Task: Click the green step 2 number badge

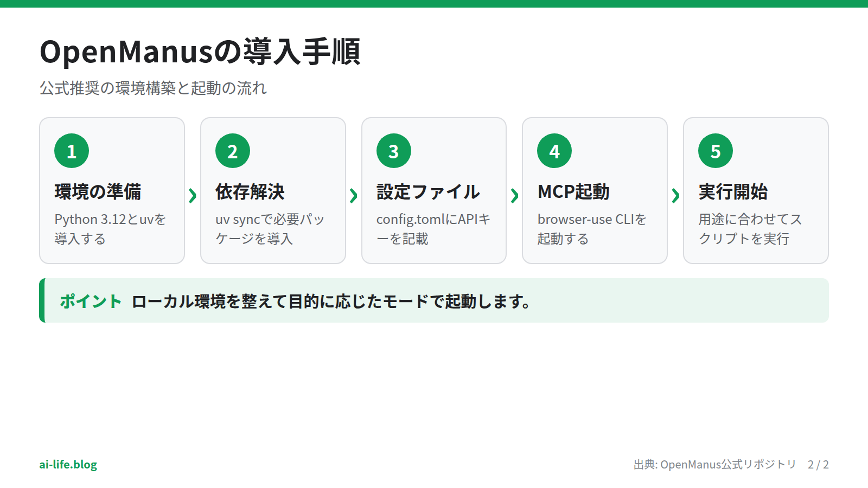Action: click(x=233, y=151)
